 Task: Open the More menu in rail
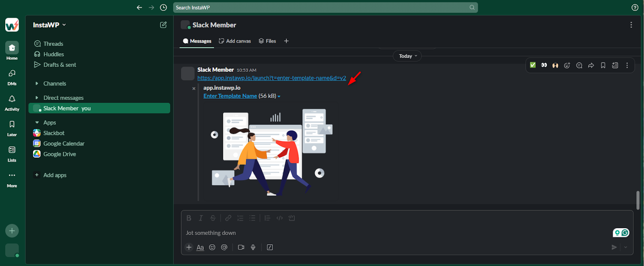(12, 179)
